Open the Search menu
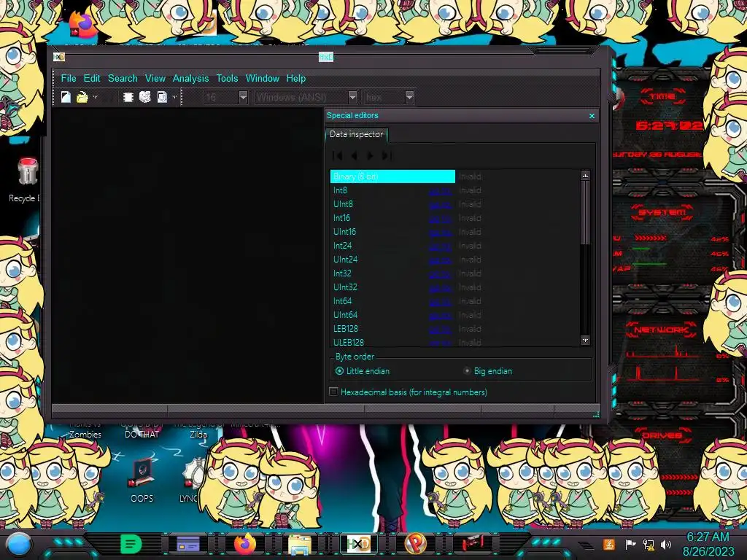 point(123,78)
